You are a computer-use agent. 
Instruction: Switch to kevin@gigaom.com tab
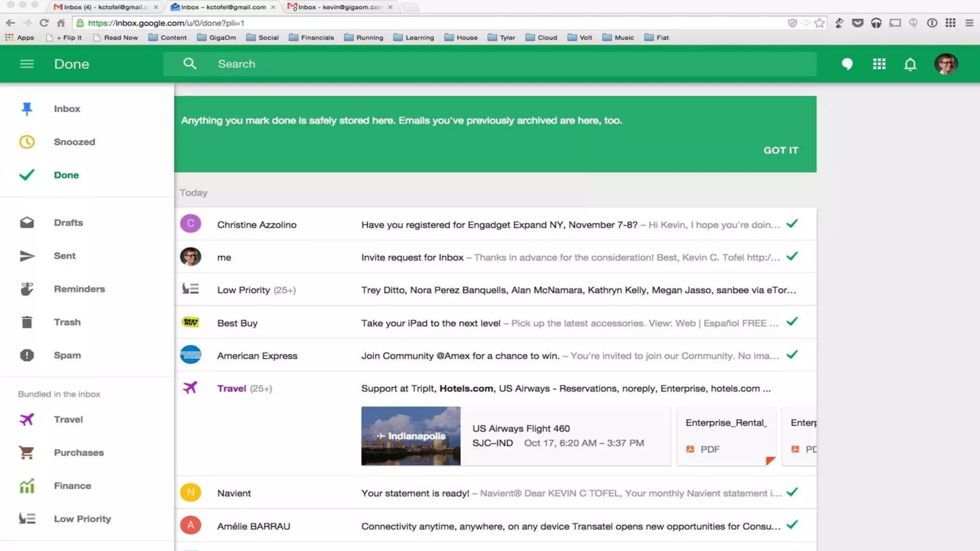click(340, 7)
